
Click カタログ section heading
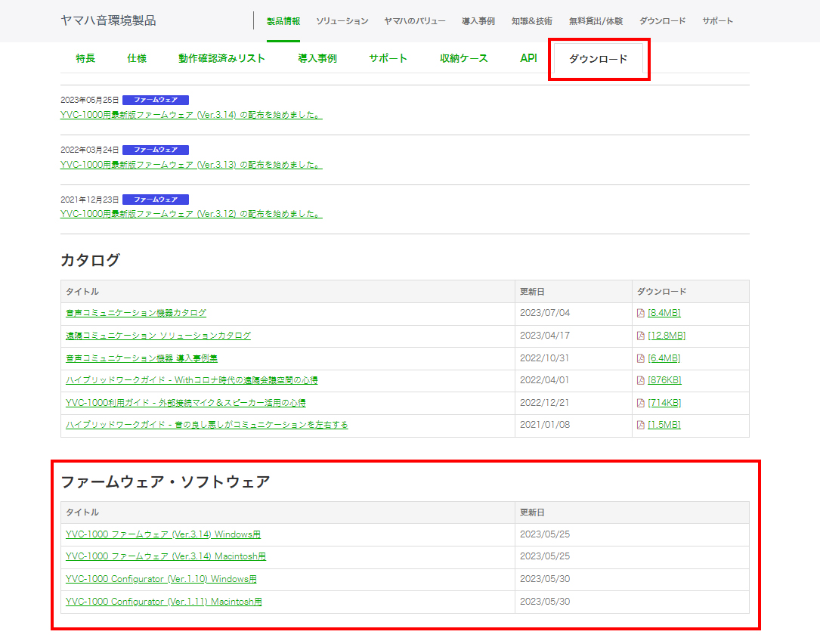coord(91,260)
